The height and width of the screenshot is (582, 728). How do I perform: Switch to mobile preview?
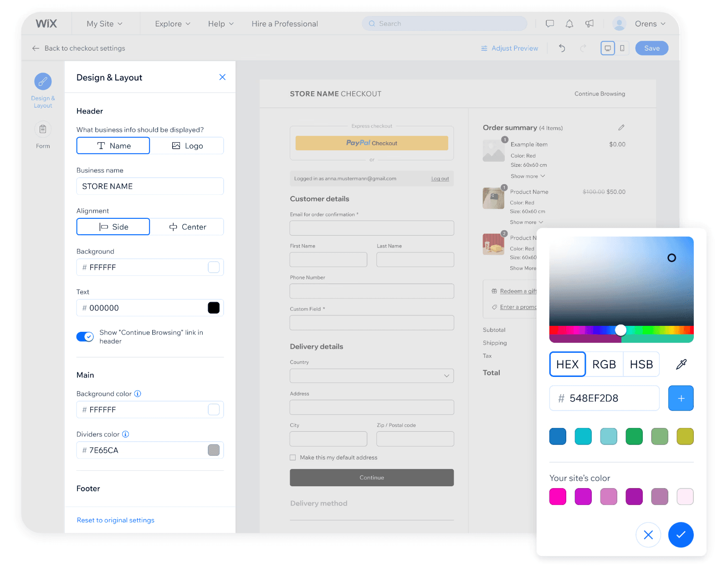[622, 48]
